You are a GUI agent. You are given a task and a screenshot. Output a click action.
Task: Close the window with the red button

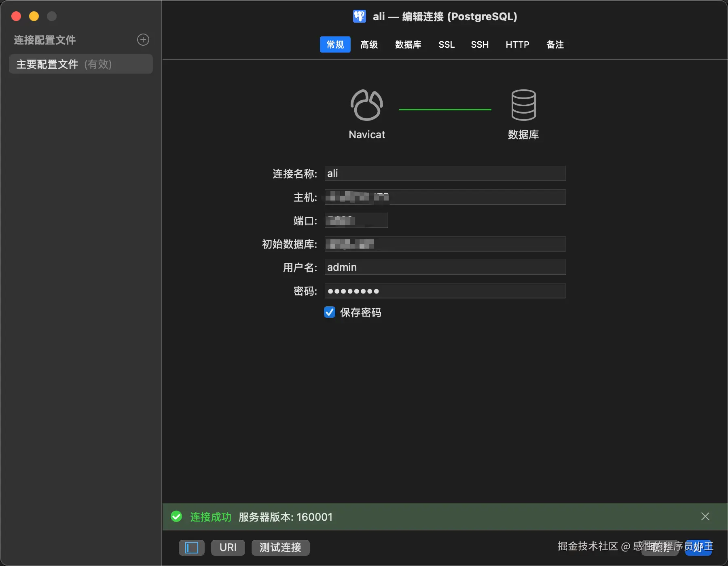coord(16,16)
